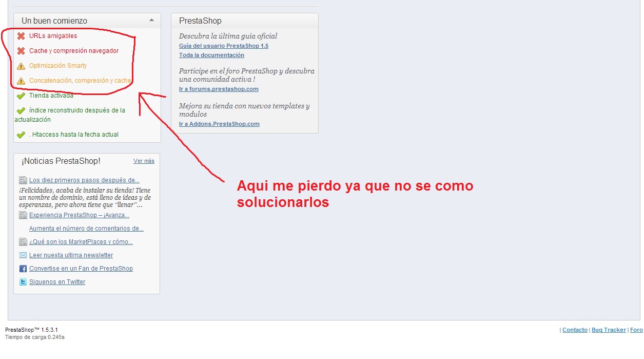644x359 pixels.
Task: Open Tienda activada status link
Action: click(51, 96)
